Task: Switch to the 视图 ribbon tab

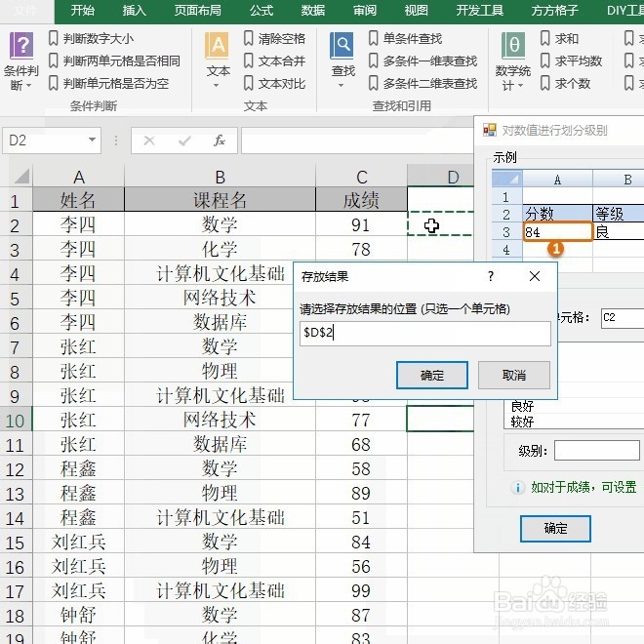Action: click(x=416, y=11)
